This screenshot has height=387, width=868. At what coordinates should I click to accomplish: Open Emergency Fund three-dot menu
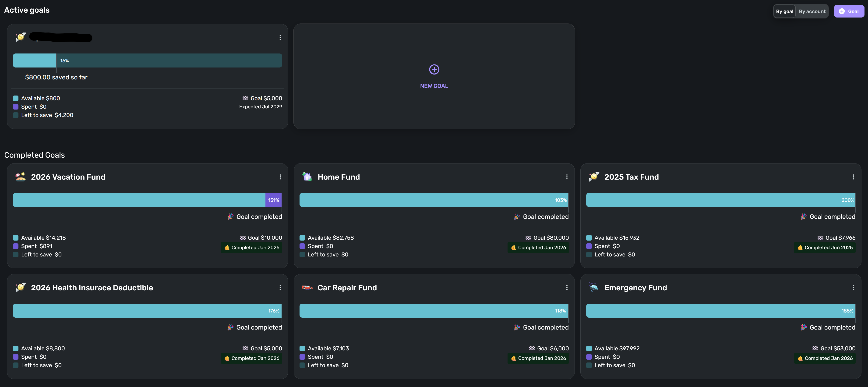tap(853, 288)
